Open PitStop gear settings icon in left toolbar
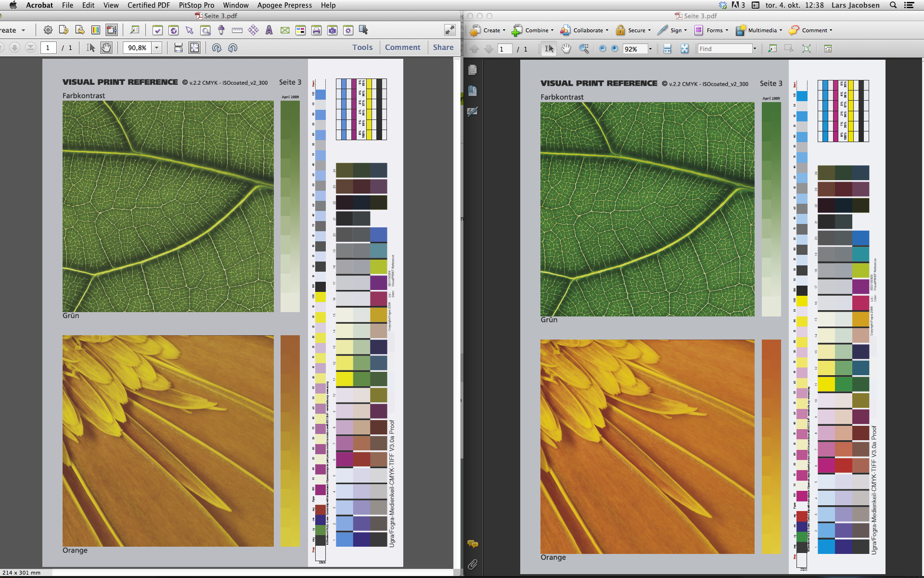 tap(48, 30)
